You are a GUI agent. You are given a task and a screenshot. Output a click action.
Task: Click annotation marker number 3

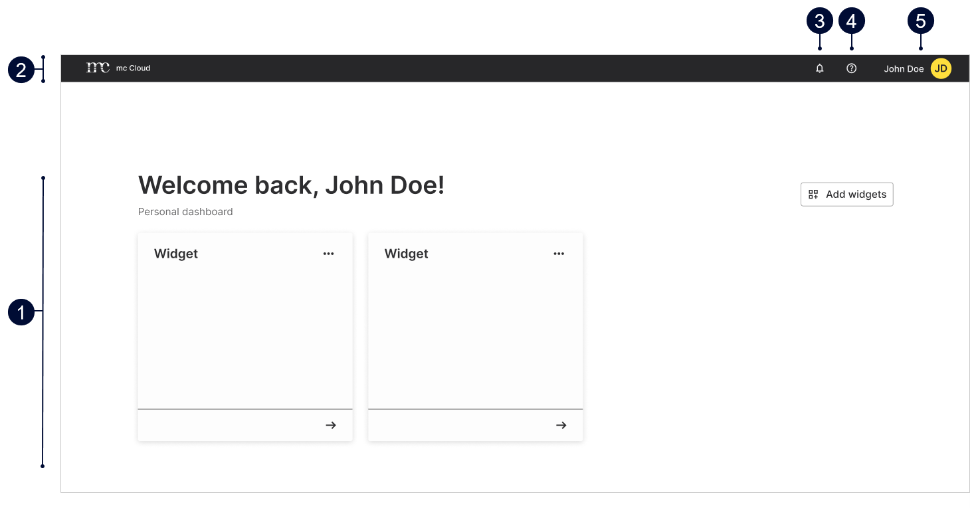pos(820,21)
